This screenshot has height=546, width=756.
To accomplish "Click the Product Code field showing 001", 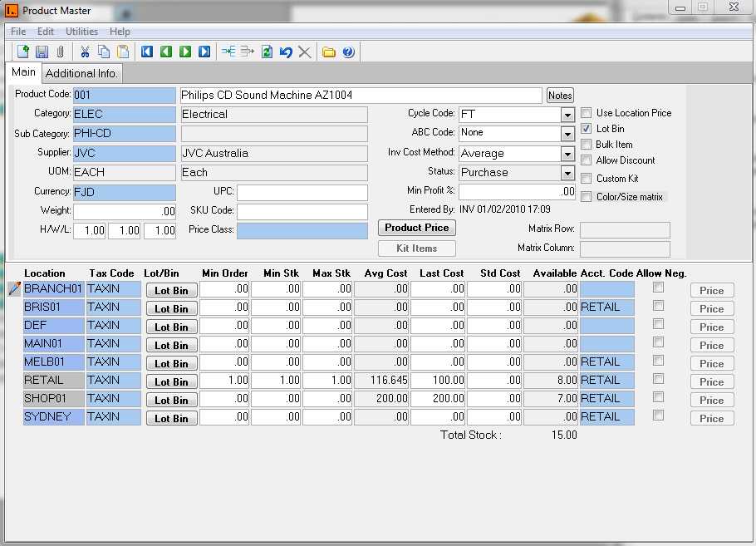I will click(125, 95).
